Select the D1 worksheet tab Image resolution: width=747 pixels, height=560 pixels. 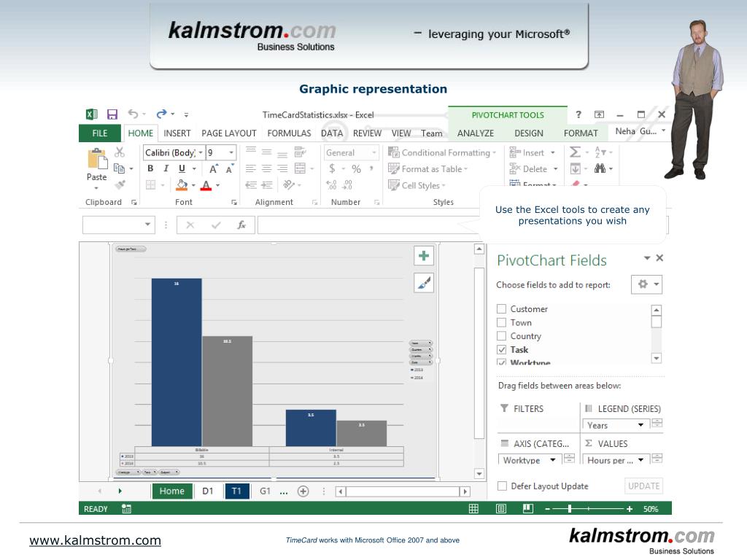pyautogui.click(x=208, y=491)
